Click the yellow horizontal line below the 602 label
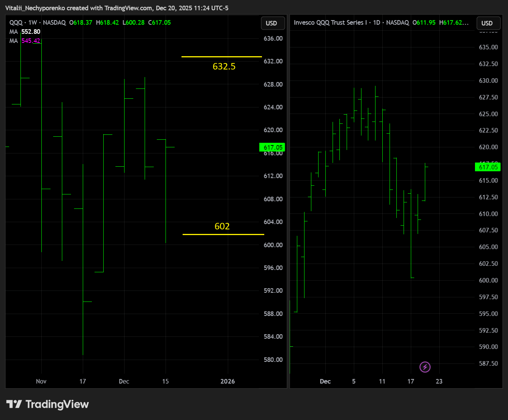Viewport: 508px width, 420px height. tap(223, 234)
